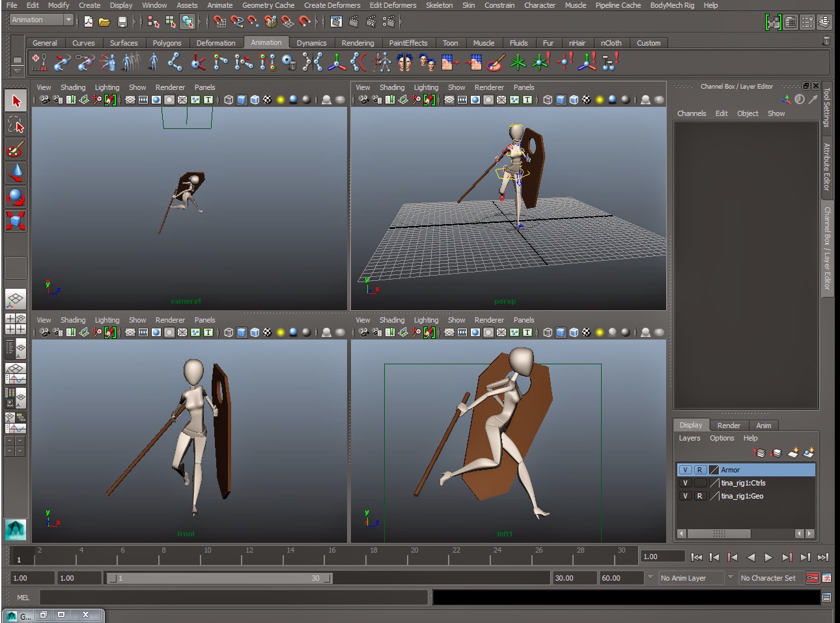Choose the Rotate tool sphere icon

[16, 197]
